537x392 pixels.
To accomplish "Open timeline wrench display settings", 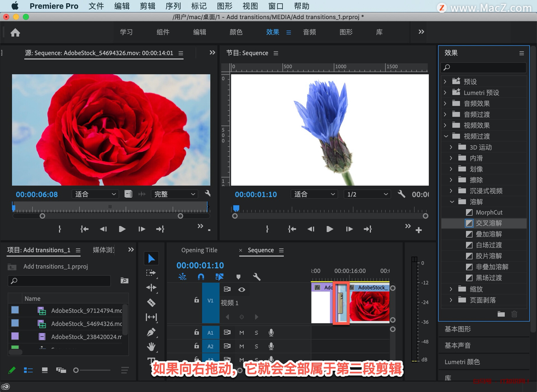I will 256,277.
